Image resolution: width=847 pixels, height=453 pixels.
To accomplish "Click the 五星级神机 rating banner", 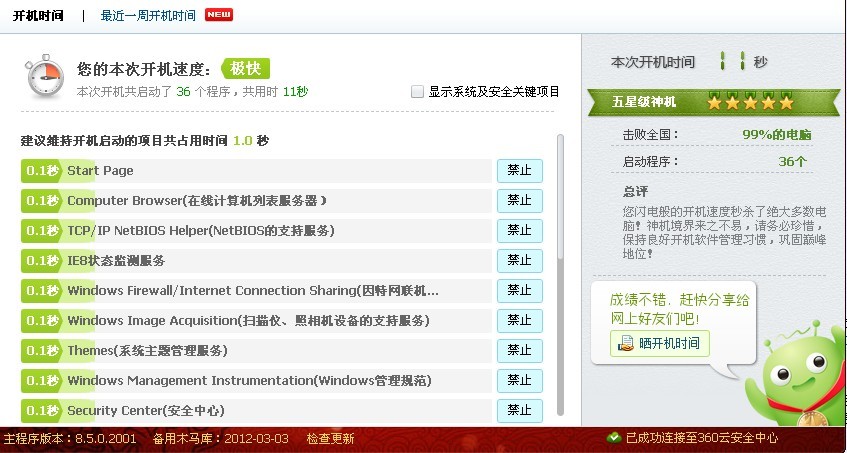I will tap(714, 102).
